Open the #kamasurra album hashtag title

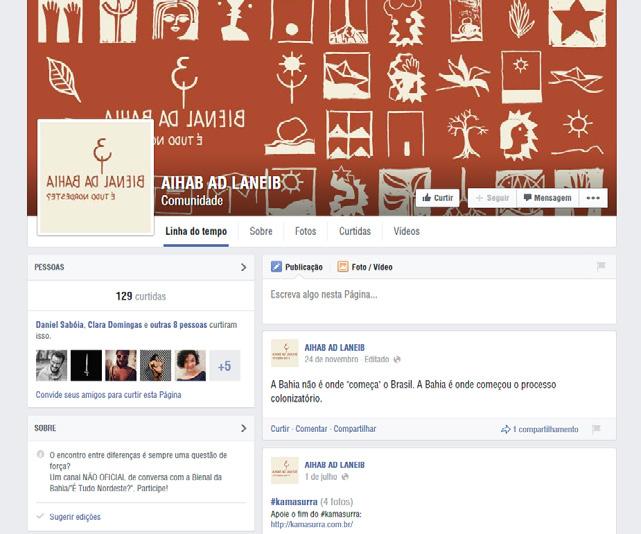click(x=294, y=502)
